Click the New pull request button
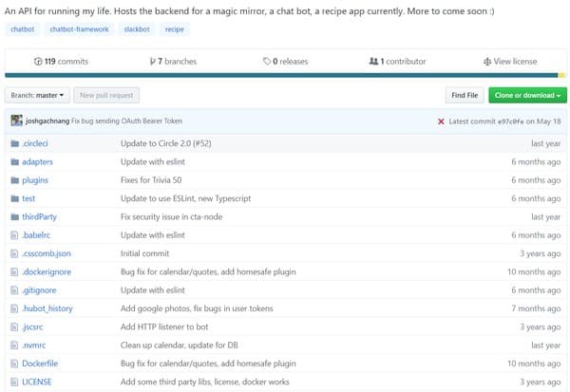The width and height of the screenshot is (570, 392). pyautogui.click(x=108, y=95)
